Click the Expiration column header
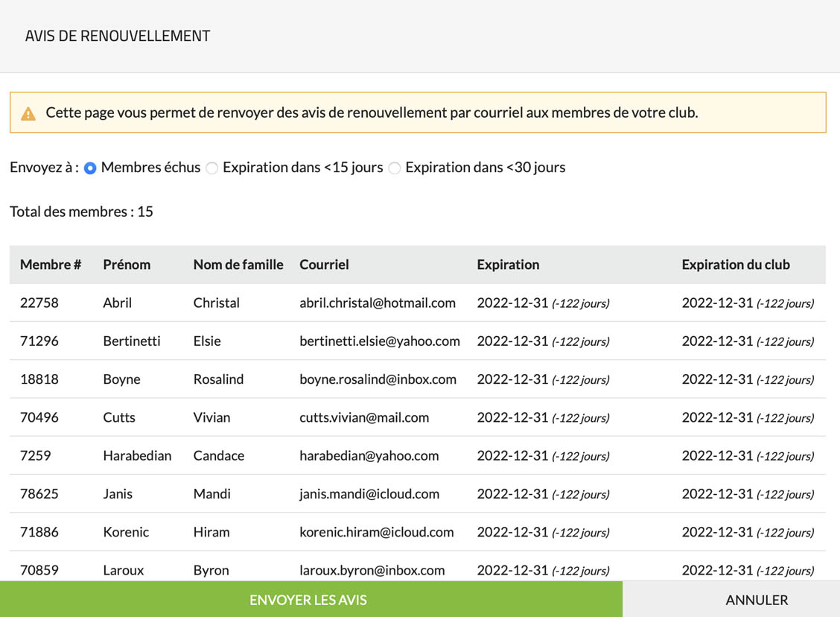840x617 pixels. pos(508,265)
